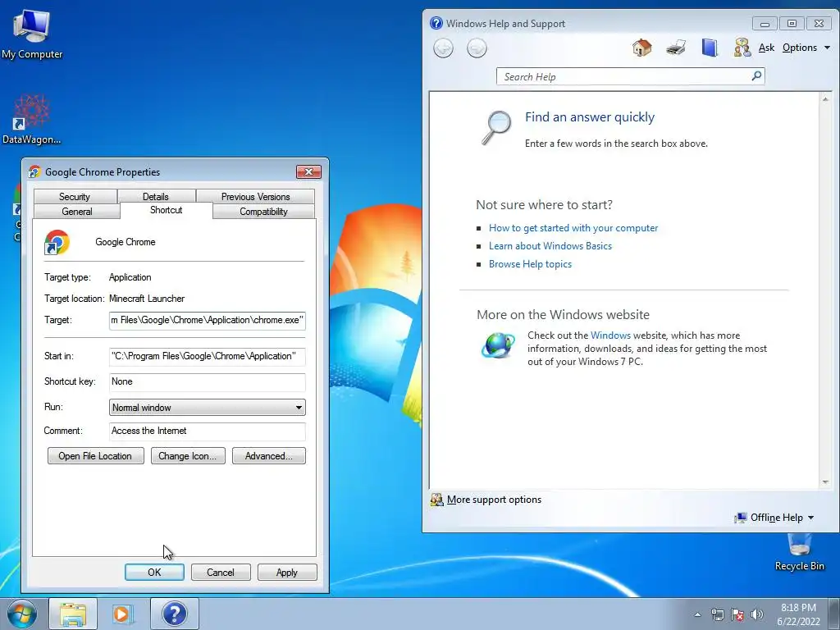
Task: Switch to the General tab
Action: point(77,212)
